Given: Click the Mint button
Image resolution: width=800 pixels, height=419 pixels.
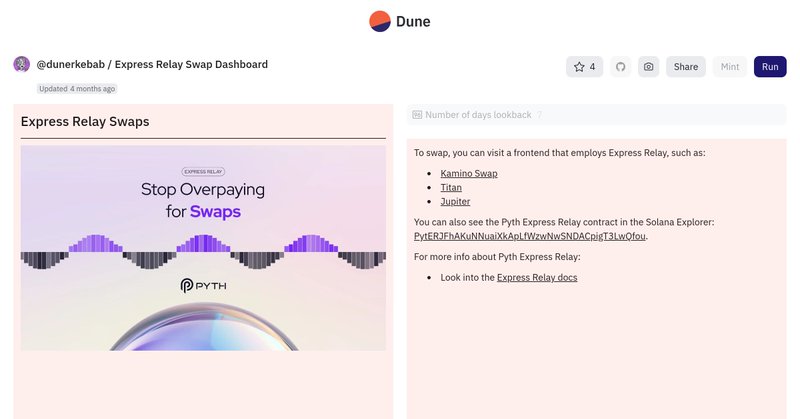Looking at the screenshot, I should (730, 67).
